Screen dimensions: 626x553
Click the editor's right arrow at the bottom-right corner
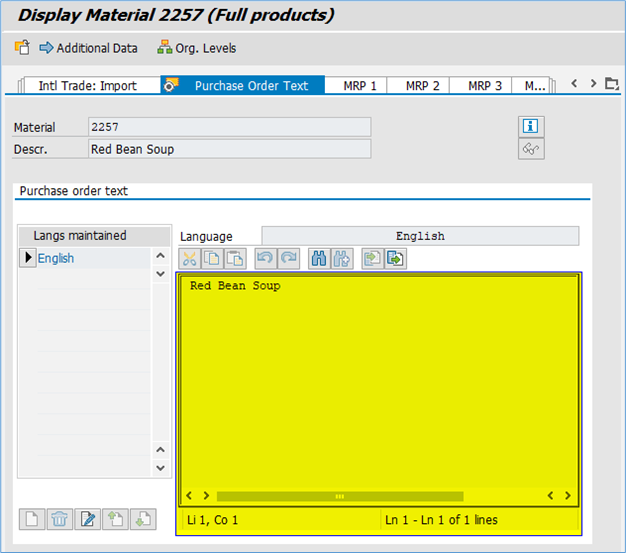tap(568, 496)
